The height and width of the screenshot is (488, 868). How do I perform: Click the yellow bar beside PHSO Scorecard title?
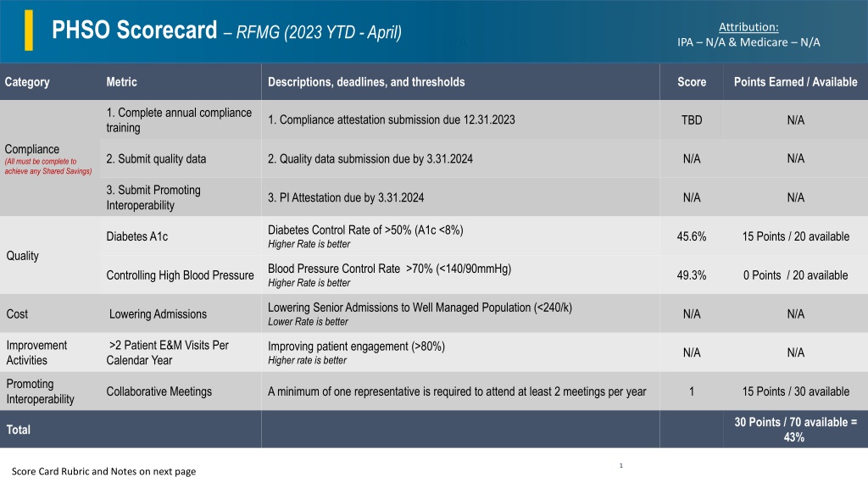(x=29, y=30)
